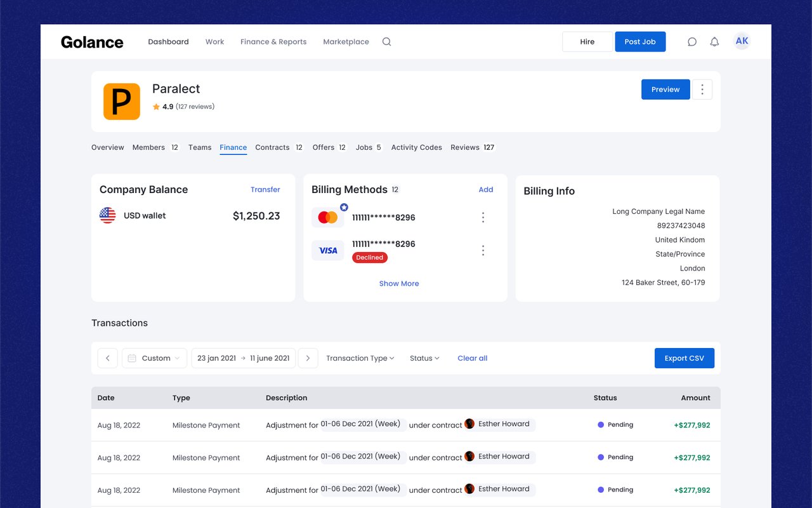812x508 pixels.
Task: Open the Status filter dropdown
Action: pyautogui.click(x=424, y=358)
